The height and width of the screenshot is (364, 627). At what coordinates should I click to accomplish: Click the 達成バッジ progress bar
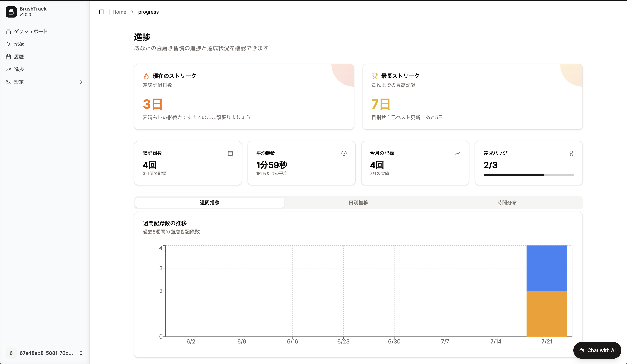[528, 175]
